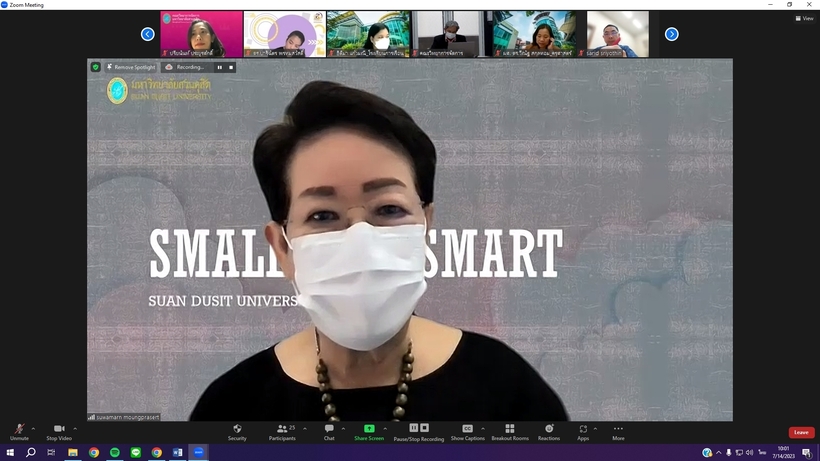This screenshot has width=820, height=461.
Task: Select thumbnail of woman on phone
Action: [x=534, y=34]
